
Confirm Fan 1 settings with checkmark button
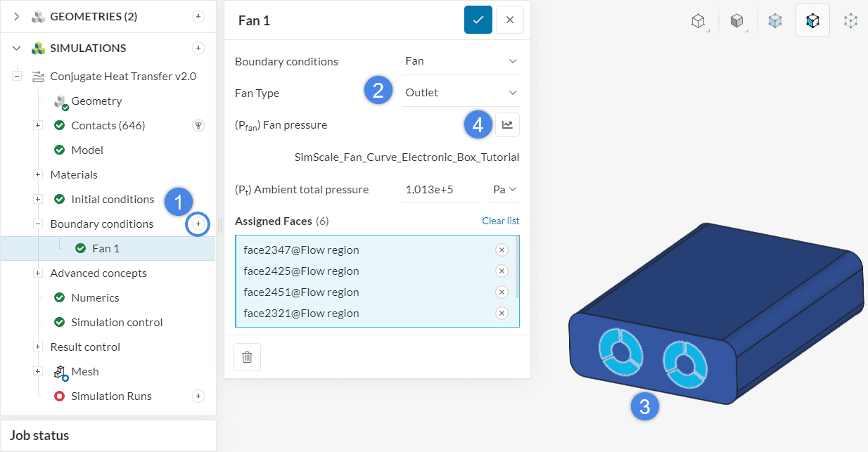pos(478,20)
